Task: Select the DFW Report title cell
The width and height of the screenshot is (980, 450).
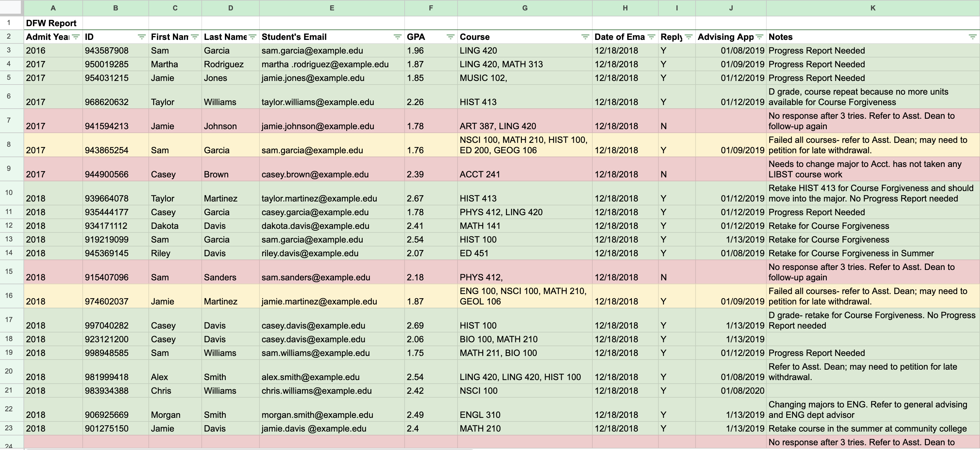Action: tap(53, 23)
